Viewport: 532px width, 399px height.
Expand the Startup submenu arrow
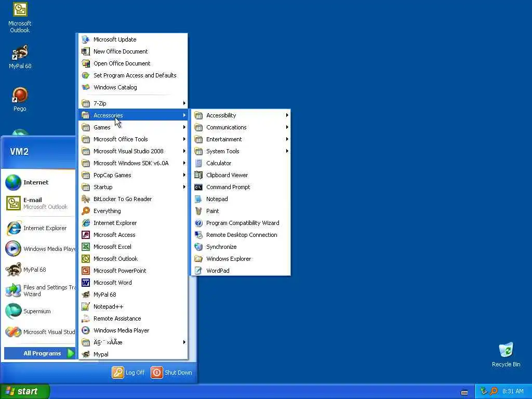(x=184, y=187)
